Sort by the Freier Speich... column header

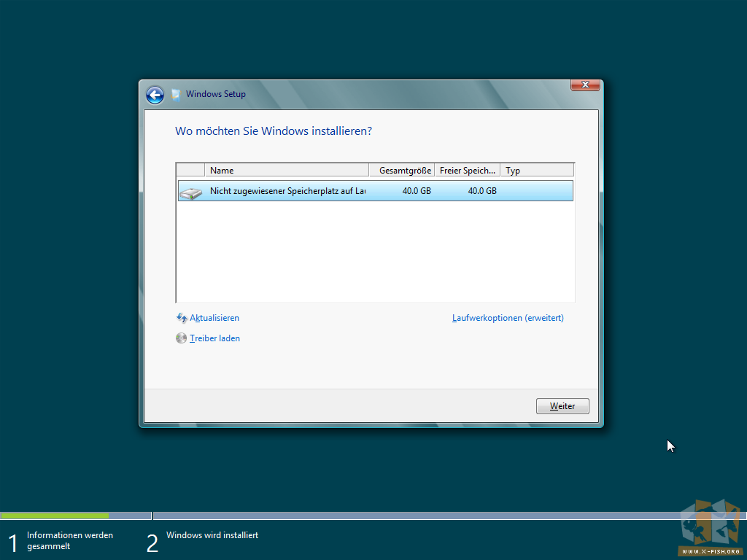pyautogui.click(x=468, y=170)
